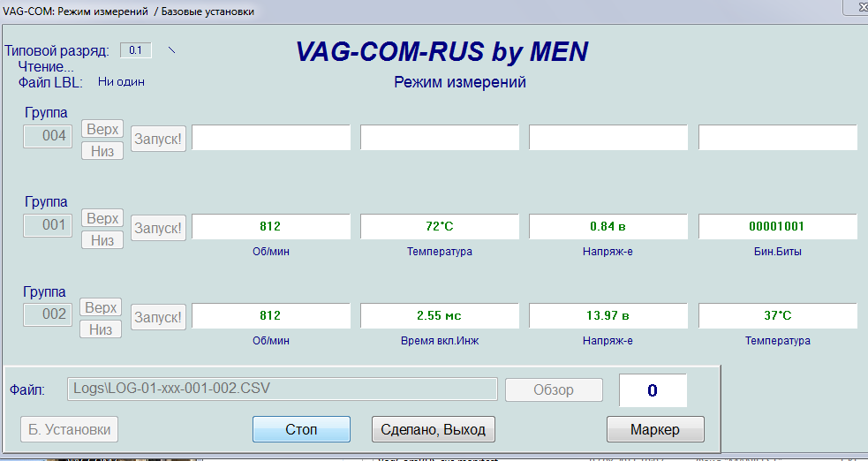Select binary bits value 00001001
Screen dimensions: 868x461
click(x=778, y=226)
